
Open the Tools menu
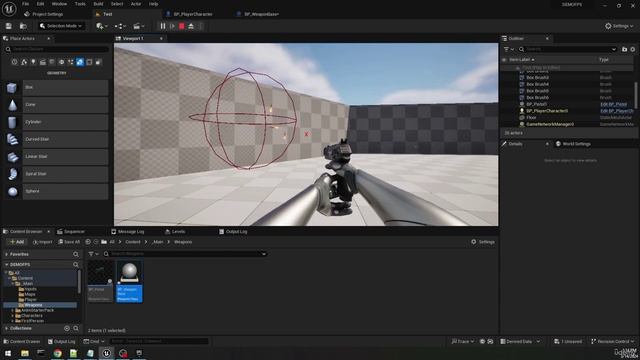pyautogui.click(x=80, y=4)
